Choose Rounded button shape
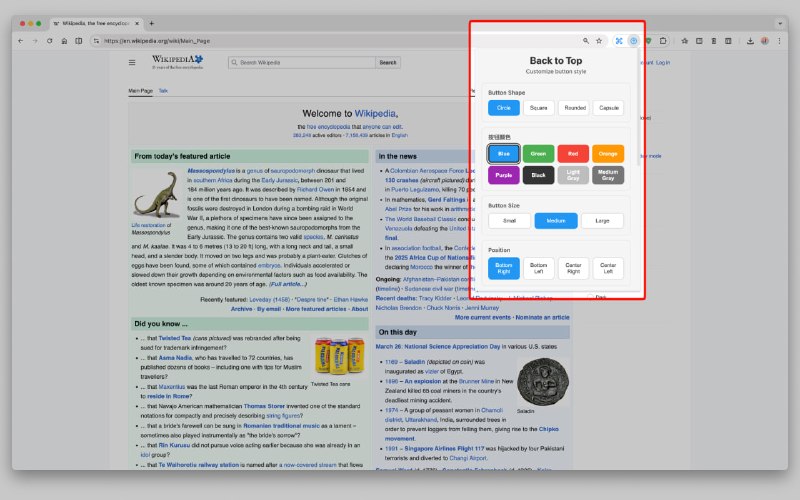800x500 pixels. tap(575, 108)
